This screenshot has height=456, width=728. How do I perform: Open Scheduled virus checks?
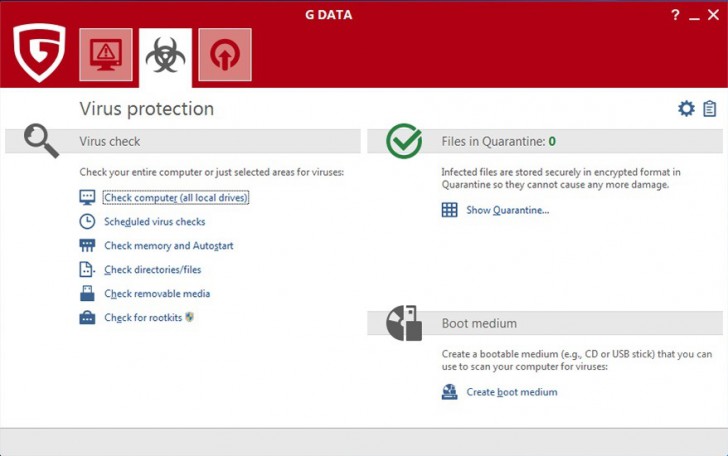tap(155, 221)
